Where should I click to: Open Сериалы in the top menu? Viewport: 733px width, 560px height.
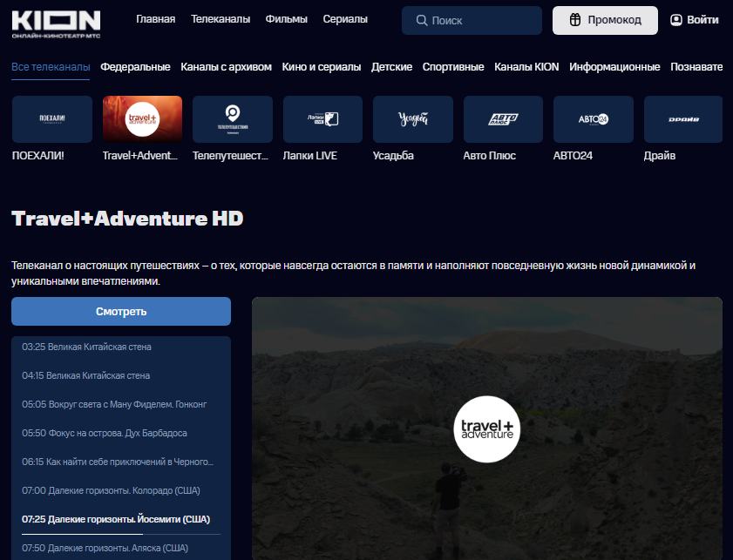(x=345, y=19)
